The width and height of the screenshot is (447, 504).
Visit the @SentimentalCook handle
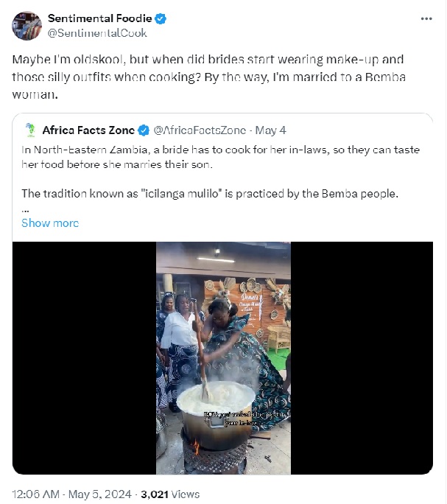click(x=96, y=32)
